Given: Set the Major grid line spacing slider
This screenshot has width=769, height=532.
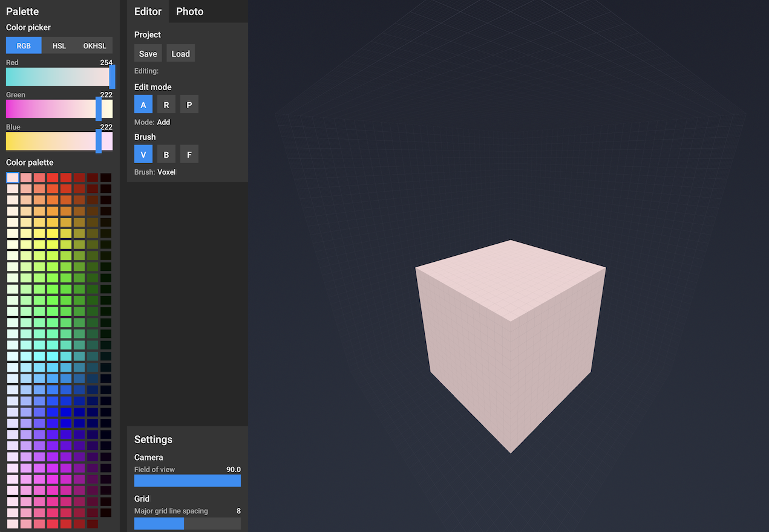Looking at the screenshot, I should 188,523.
